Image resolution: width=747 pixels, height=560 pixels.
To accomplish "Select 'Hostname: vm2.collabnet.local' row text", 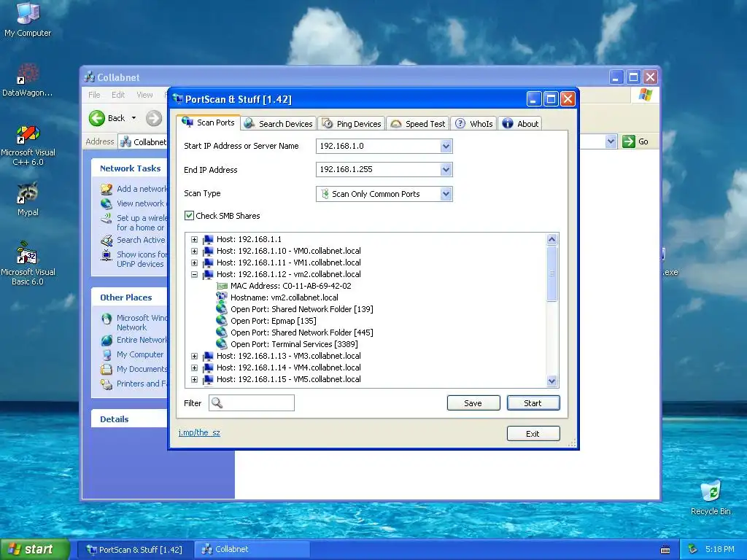I will (x=285, y=297).
